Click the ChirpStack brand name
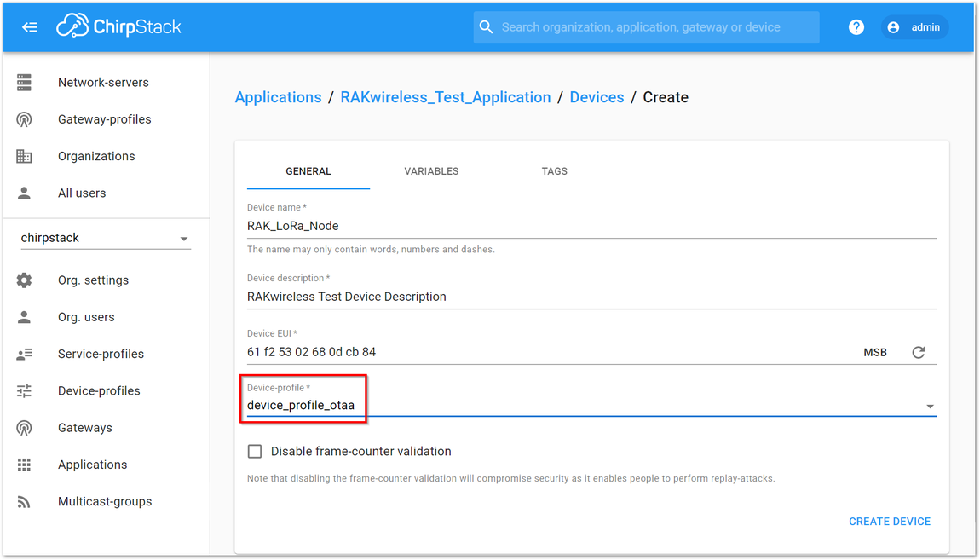The height and width of the screenshot is (560, 980). click(x=137, y=27)
